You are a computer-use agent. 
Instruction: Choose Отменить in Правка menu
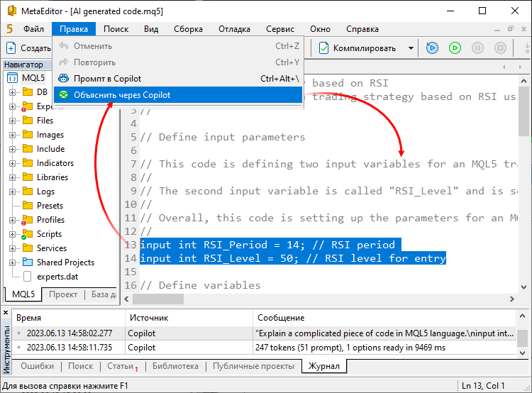[x=178, y=46]
